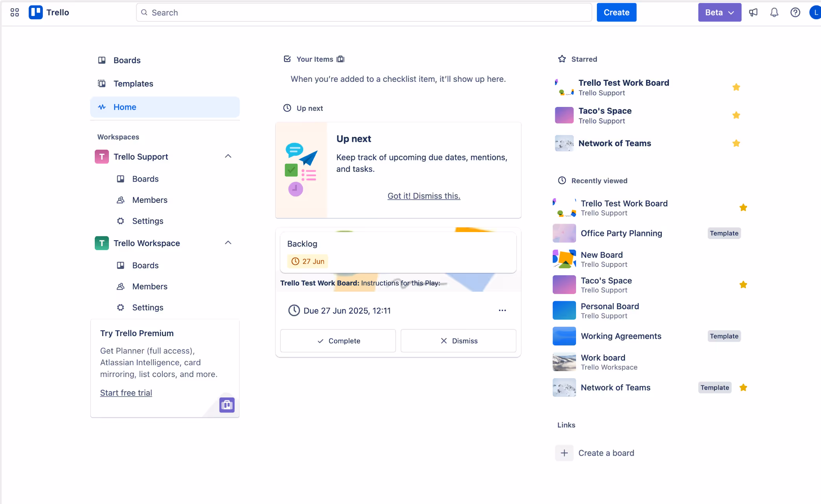
Task: Open the Atlassian app switcher grid
Action: [x=14, y=12]
